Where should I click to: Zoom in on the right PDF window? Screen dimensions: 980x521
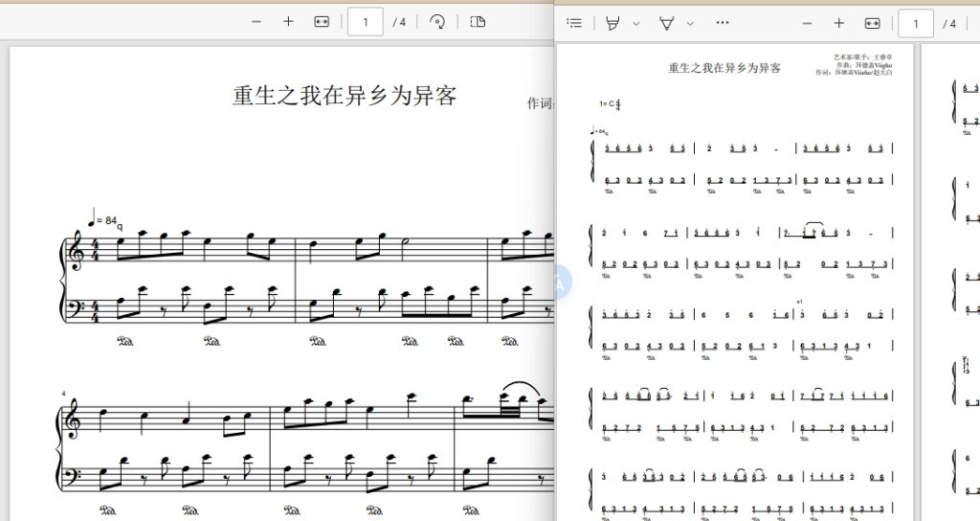point(838,23)
